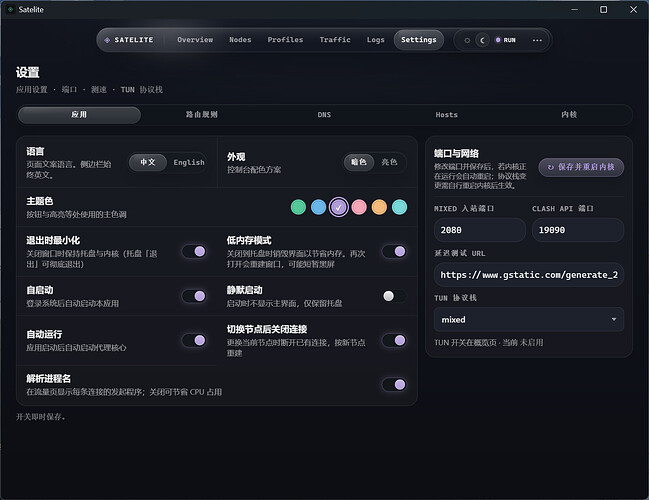Toggle 退出时最小化 switch

194,251
